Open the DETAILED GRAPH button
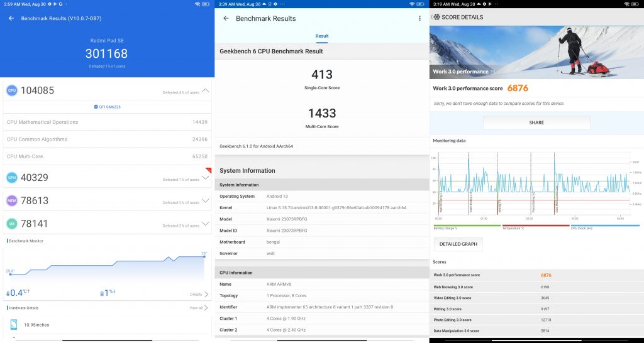Viewport: 644px width, 343px height. [x=458, y=244]
